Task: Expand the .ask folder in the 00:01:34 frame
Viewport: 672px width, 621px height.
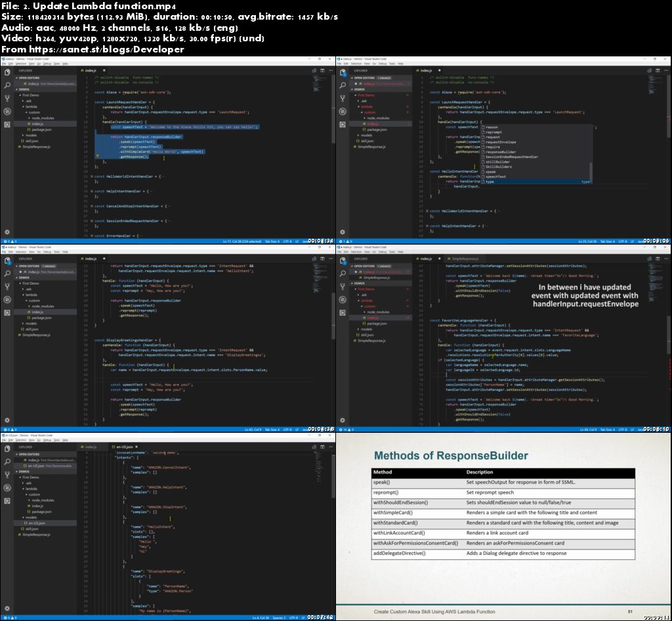Action: click(28, 101)
